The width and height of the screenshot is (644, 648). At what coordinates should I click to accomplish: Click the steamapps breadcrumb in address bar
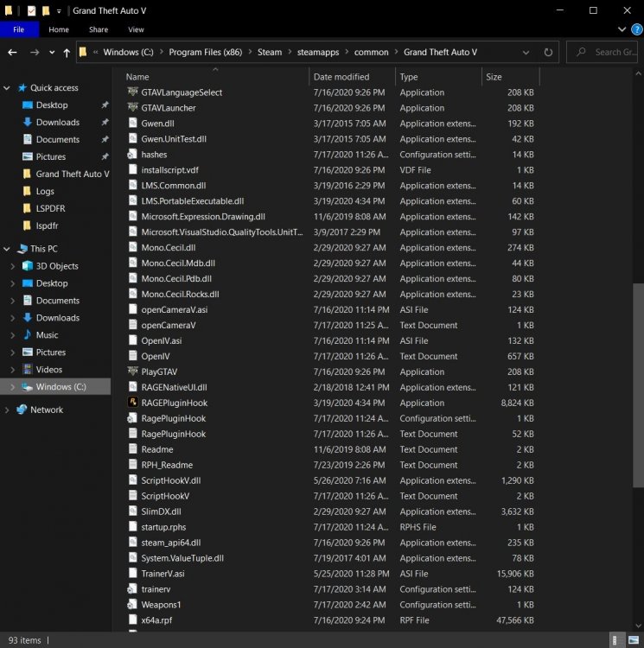(318, 52)
